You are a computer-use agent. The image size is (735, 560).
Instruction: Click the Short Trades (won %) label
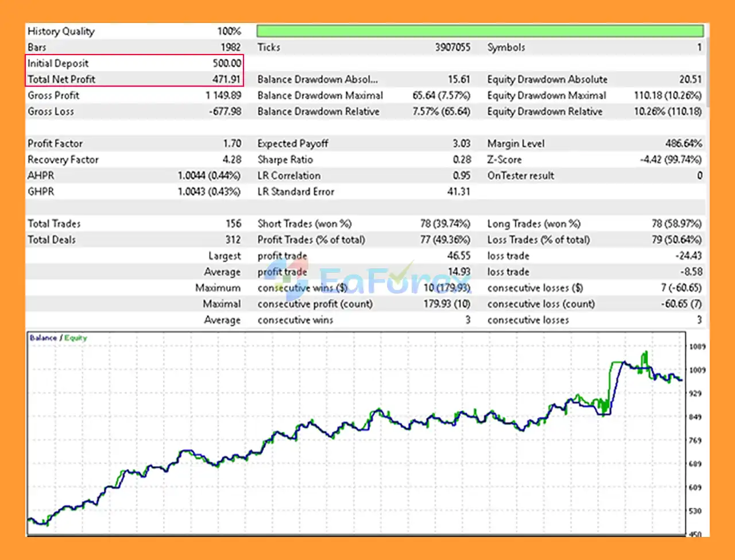point(304,224)
